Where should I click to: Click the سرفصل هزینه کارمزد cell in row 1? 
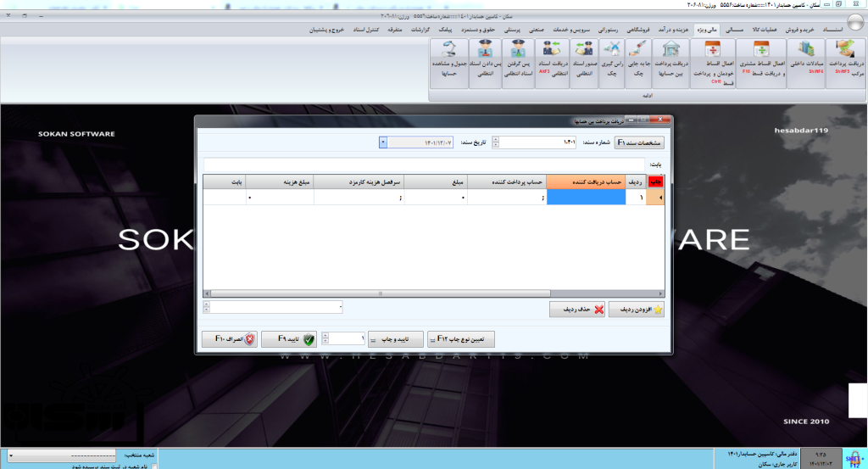tap(359, 197)
